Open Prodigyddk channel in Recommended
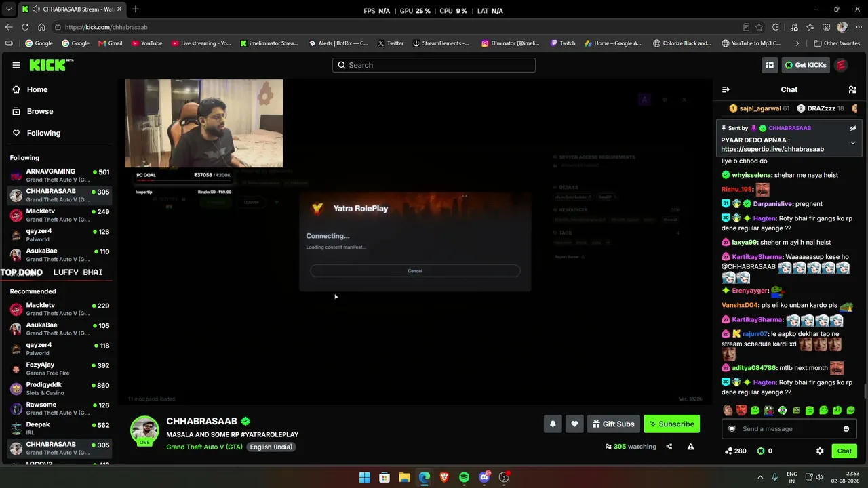The image size is (868, 488). 60,389
